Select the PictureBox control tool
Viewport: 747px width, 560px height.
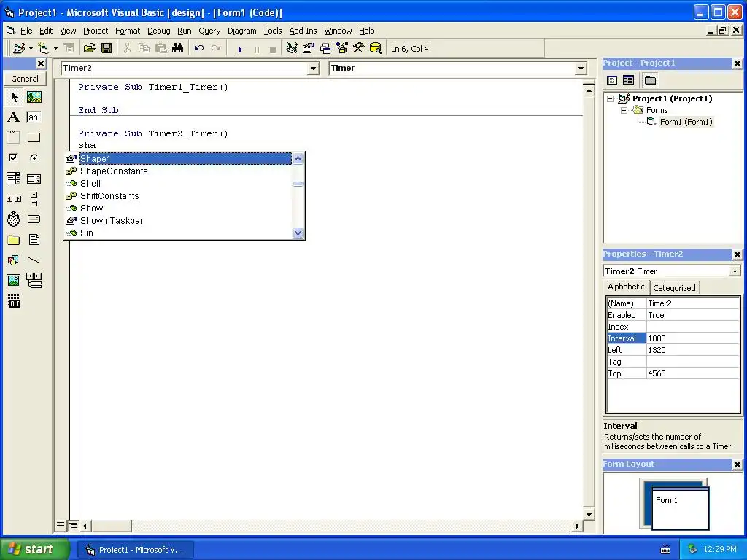point(34,97)
